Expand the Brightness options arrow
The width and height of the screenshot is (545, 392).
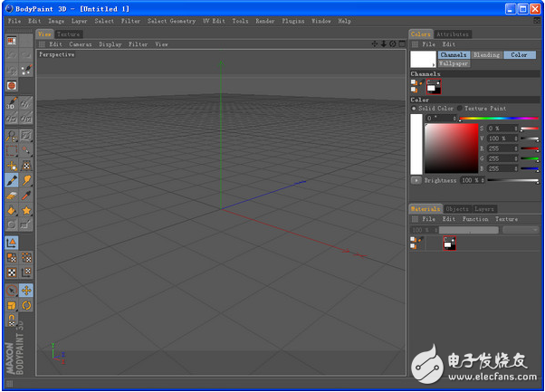pyautogui.click(x=415, y=180)
